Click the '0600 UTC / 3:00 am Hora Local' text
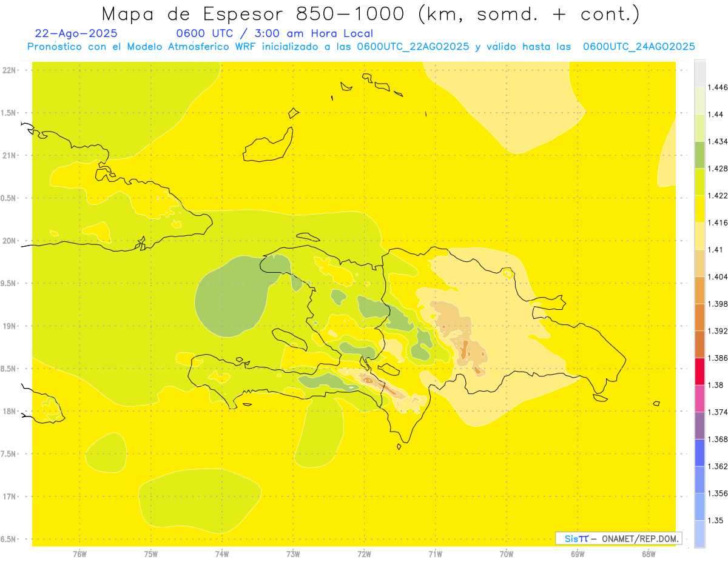The height and width of the screenshot is (562, 728). click(x=275, y=34)
